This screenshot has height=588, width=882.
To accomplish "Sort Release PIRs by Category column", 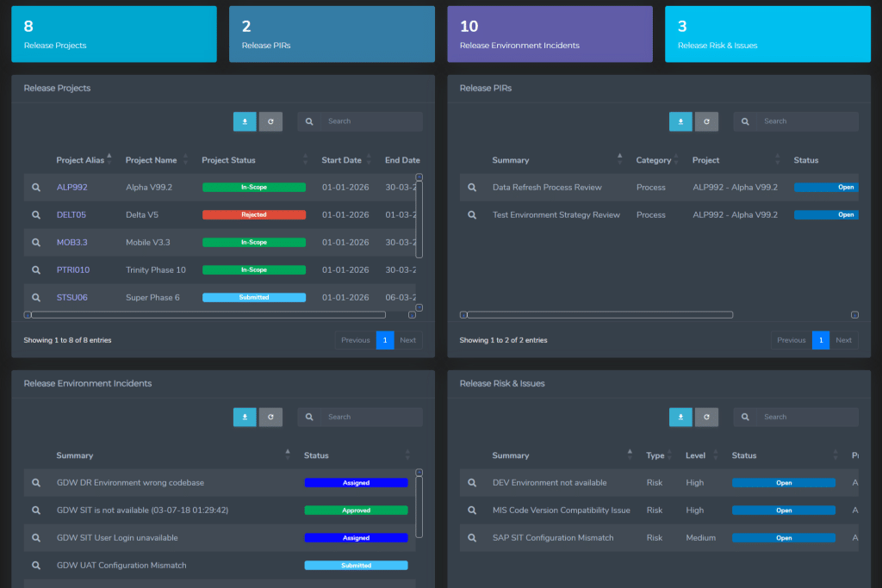I will (652, 159).
